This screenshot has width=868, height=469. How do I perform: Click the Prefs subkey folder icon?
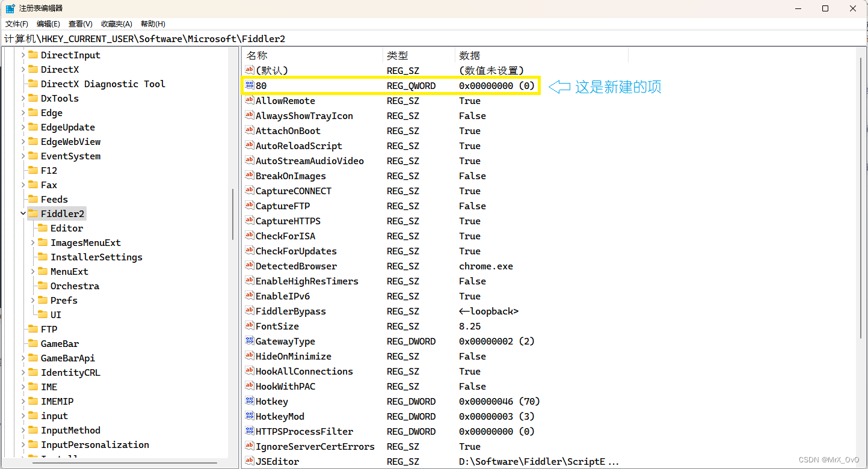43,300
